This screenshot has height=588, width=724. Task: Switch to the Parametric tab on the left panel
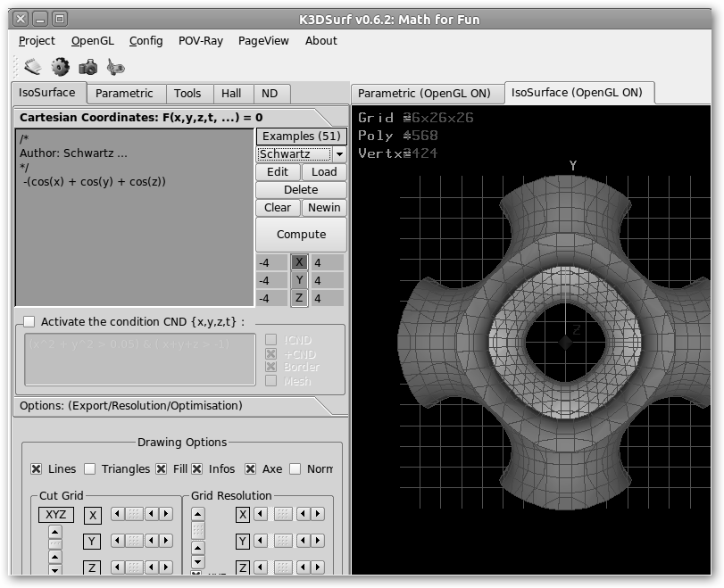tap(124, 94)
